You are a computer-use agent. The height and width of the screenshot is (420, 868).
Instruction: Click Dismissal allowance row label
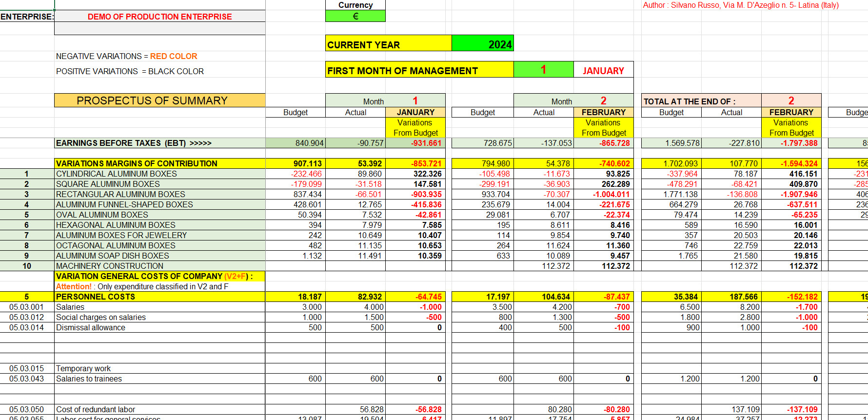tap(159, 327)
